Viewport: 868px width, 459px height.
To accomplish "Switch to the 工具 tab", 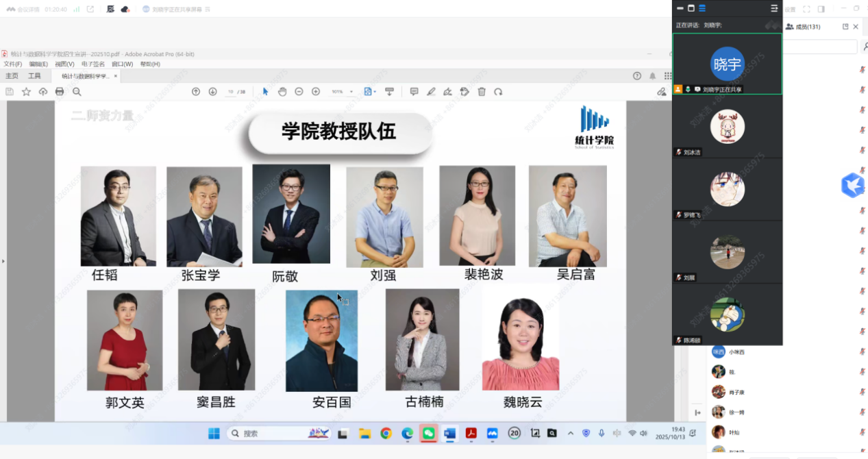I will click(x=34, y=76).
